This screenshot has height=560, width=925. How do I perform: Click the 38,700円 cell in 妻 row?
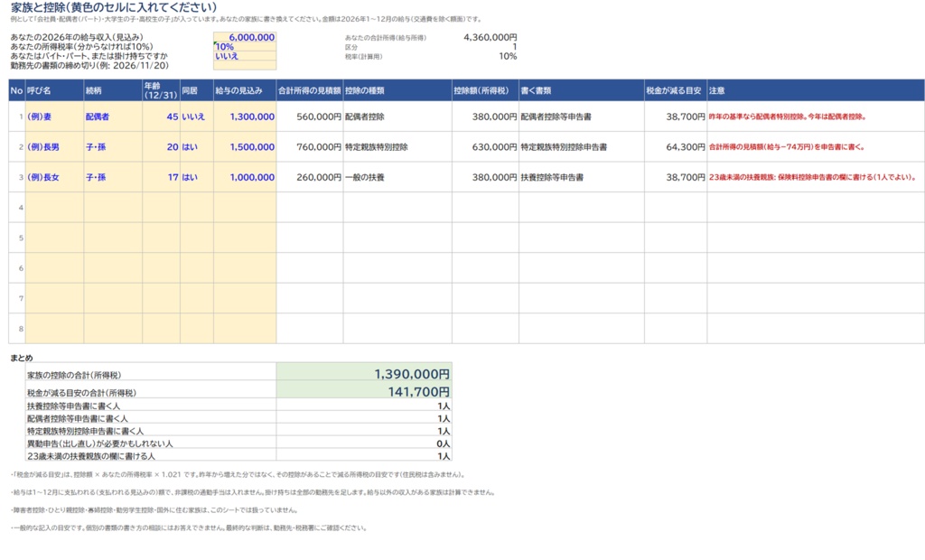coord(676,117)
